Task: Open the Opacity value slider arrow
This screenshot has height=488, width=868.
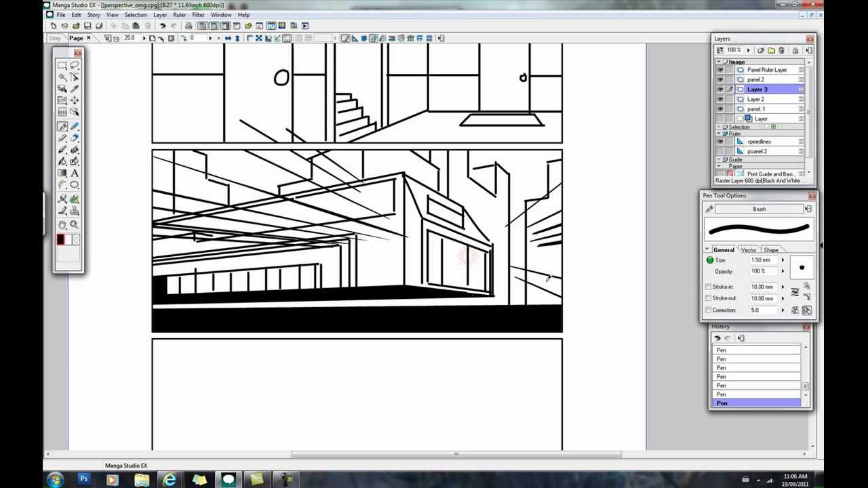Action: [x=783, y=271]
